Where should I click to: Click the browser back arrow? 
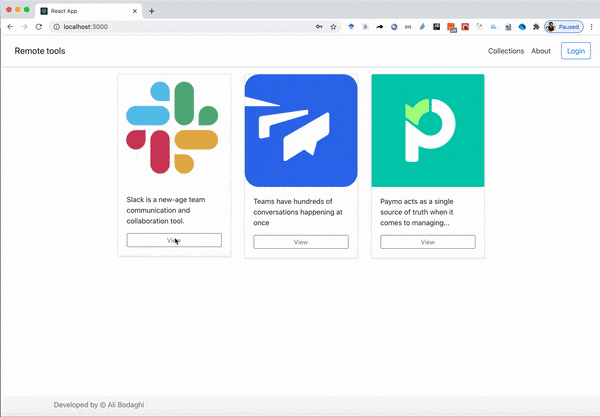click(10, 27)
